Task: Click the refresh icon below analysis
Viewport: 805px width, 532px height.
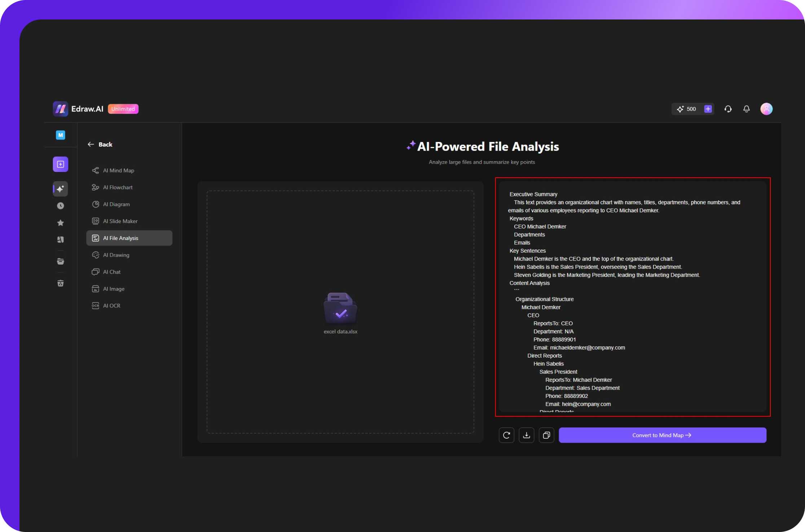Action: pyautogui.click(x=506, y=435)
